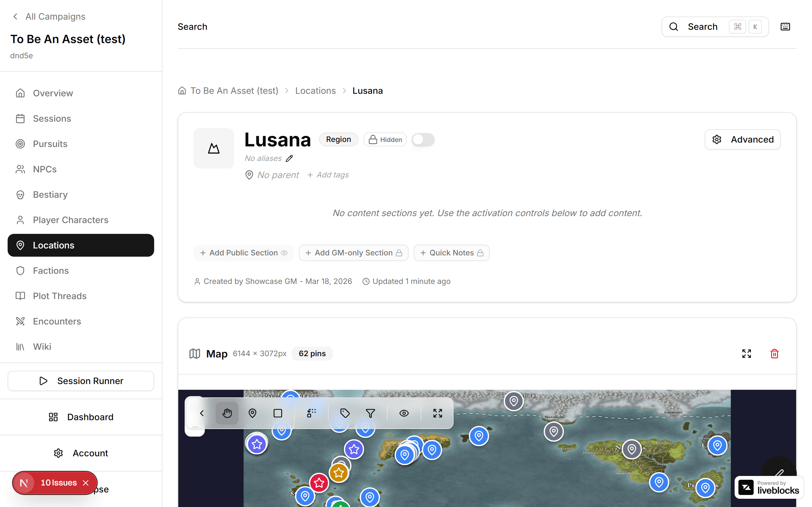
Task: Open the Plot Threads section
Action: click(x=59, y=296)
